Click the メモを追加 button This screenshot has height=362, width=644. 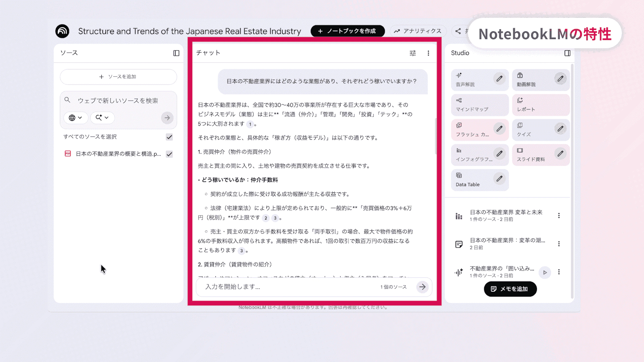coord(510,289)
